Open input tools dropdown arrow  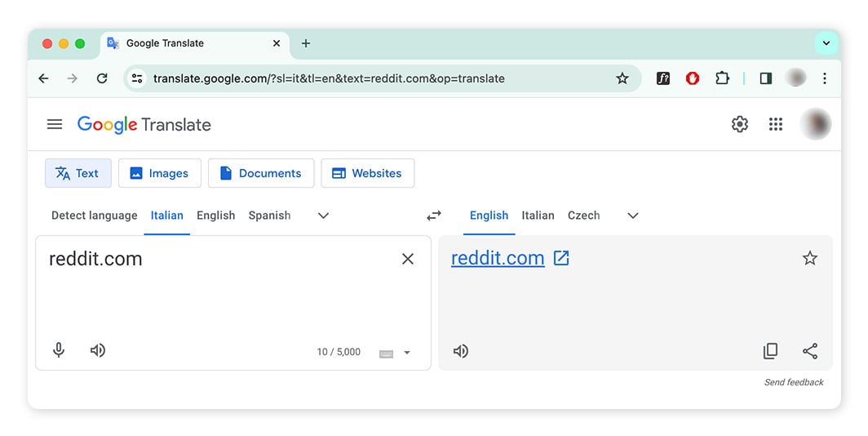pyautogui.click(x=407, y=353)
